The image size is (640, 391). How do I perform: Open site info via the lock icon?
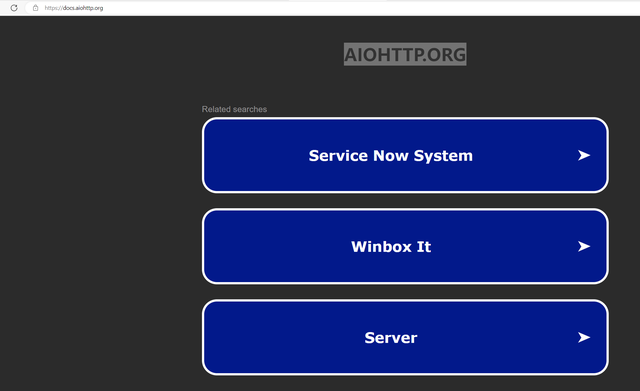point(36,8)
